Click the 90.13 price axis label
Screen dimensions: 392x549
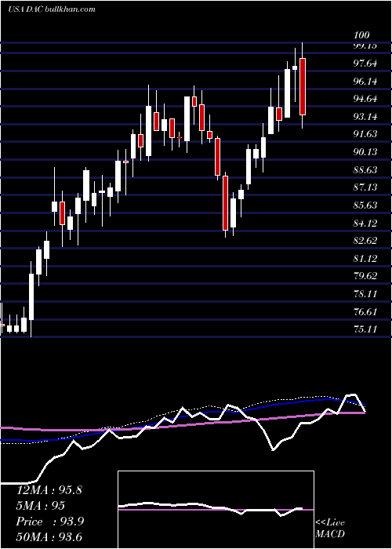pyautogui.click(x=365, y=152)
